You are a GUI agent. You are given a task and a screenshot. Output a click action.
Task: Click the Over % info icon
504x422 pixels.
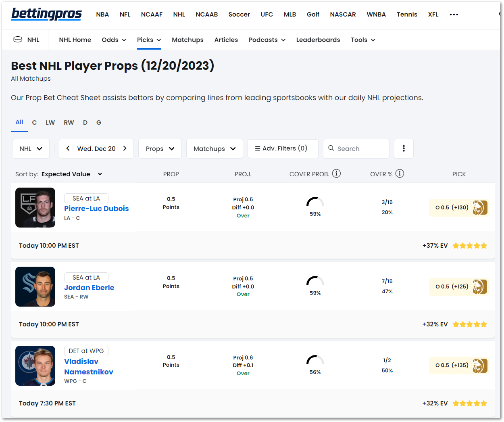[x=400, y=173]
